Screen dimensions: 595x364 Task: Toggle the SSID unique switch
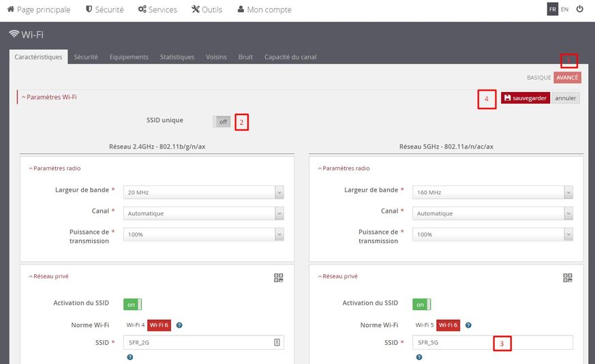222,121
